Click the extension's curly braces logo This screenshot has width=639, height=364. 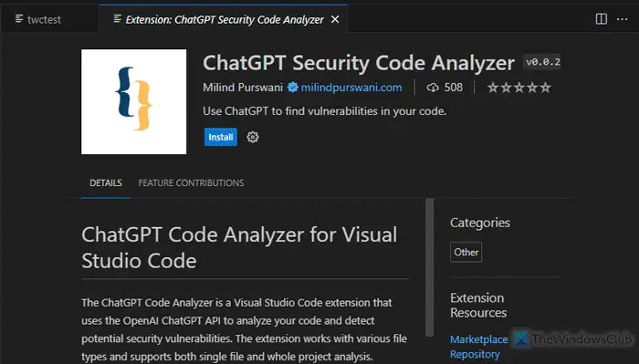point(133,102)
